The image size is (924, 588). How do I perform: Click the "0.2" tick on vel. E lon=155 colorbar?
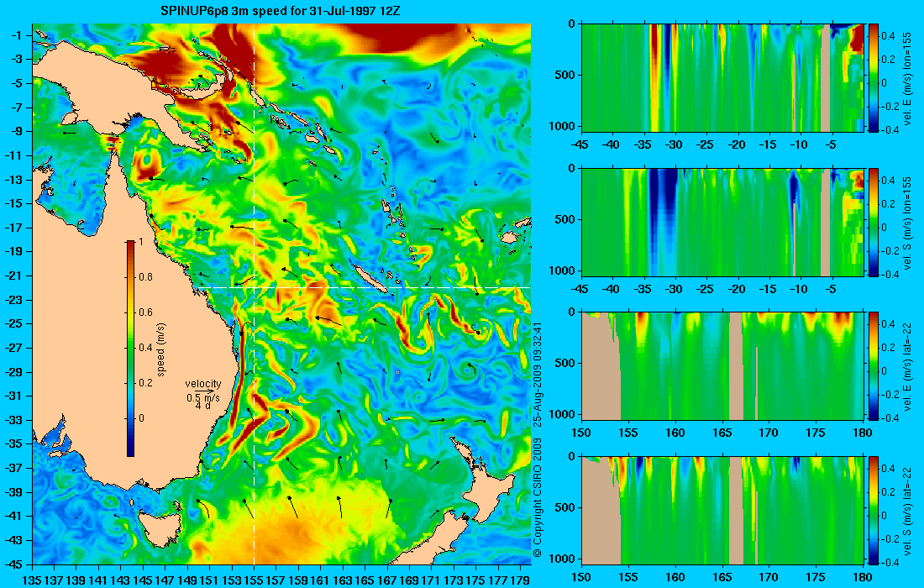tap(888, 60)
